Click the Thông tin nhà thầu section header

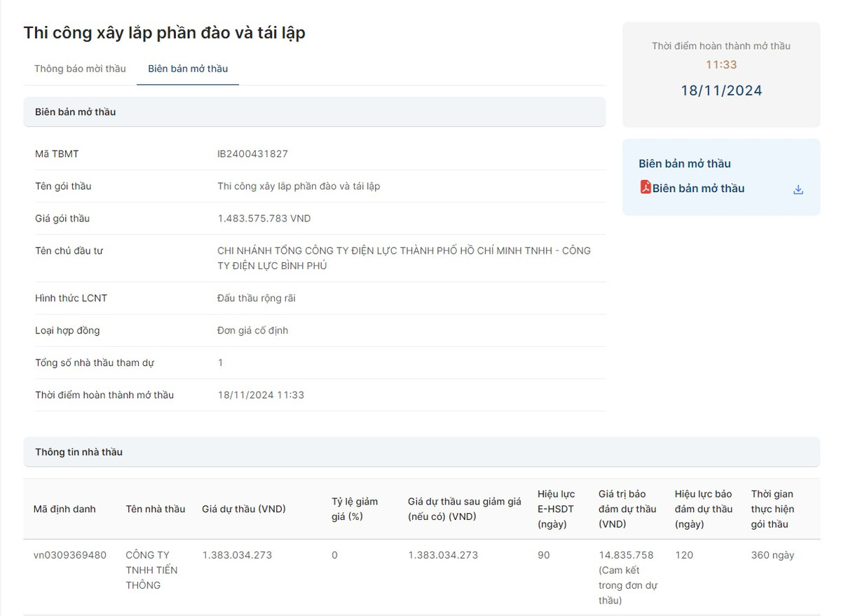point(78,452)
